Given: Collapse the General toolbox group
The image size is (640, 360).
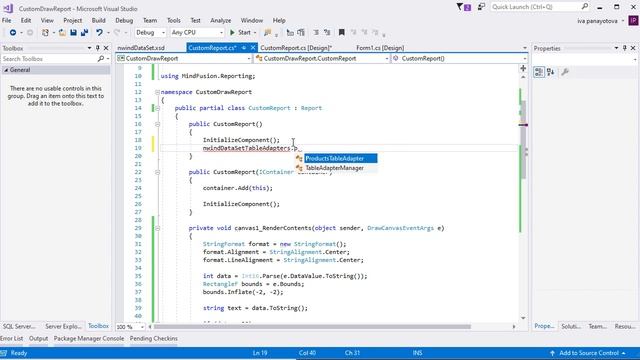Looking at the screenshot, I should click(x=6, y=70).
